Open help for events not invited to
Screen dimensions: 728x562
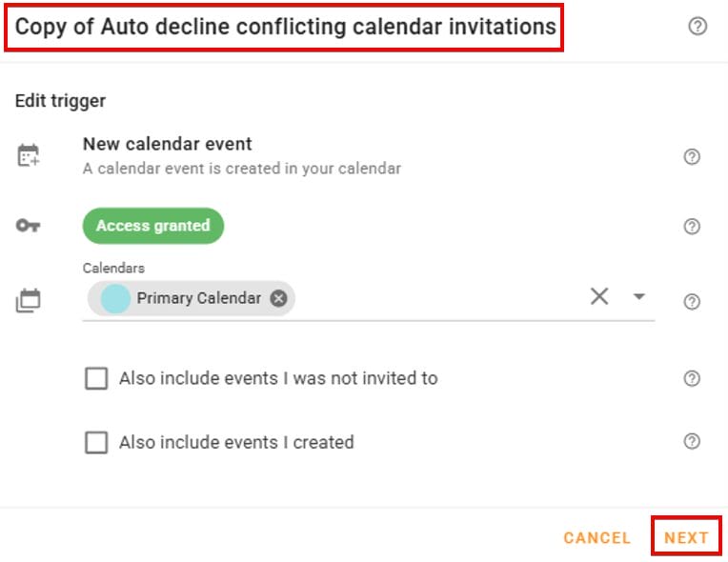(693, 378)
